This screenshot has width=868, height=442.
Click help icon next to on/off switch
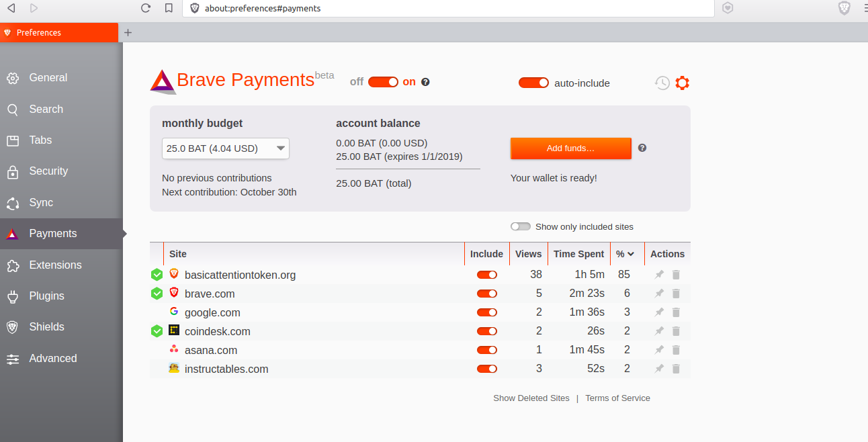425,82
